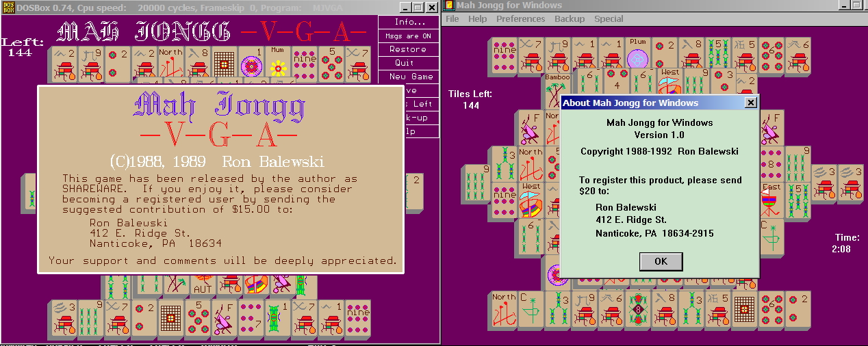The height and width of the screenshot is (346, 868).
Task: Close the About Mah Jongg for Windows dialog
Action: point(750,103)
